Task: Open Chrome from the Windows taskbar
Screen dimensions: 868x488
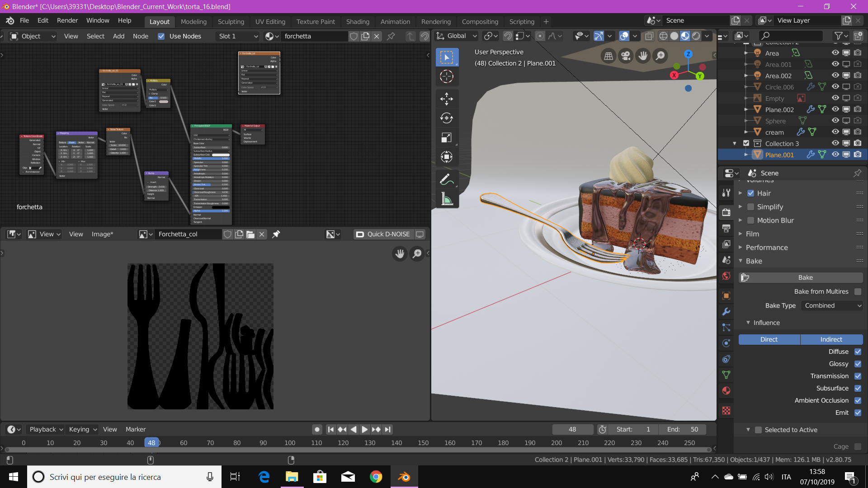Action: [376, 477]
